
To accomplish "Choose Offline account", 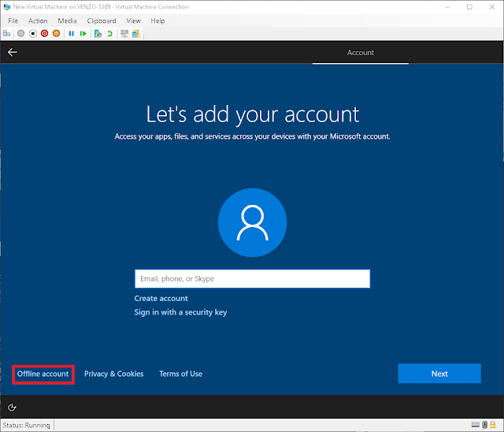I will [x=43, y=374].
